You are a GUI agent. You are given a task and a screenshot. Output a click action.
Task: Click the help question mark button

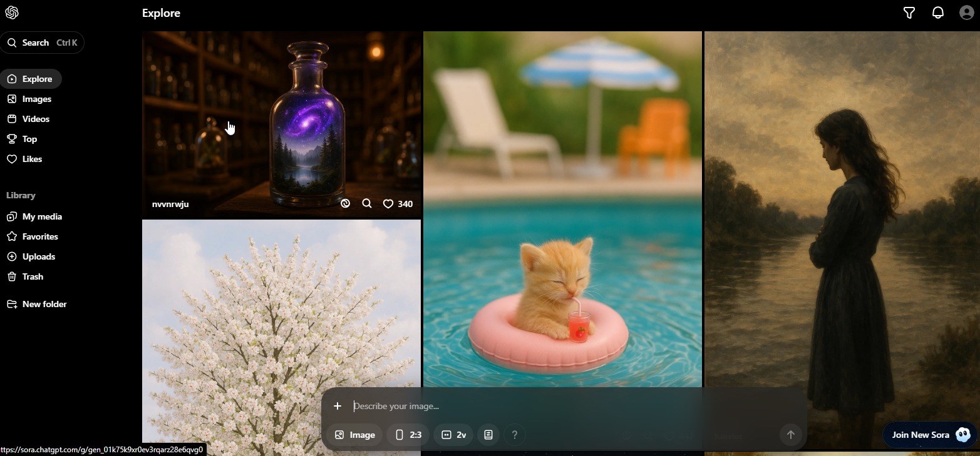click(514, 435)
